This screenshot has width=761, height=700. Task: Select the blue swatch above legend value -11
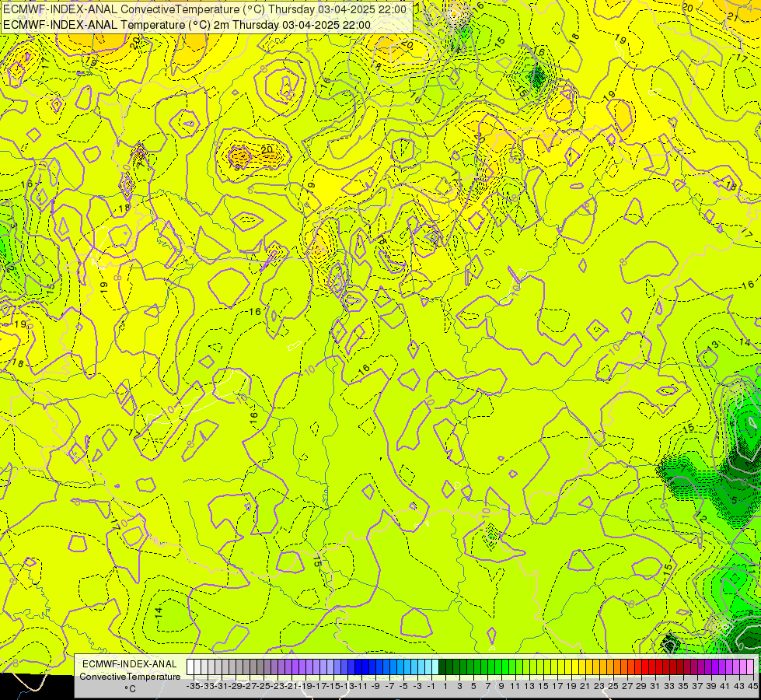(358, 667)
